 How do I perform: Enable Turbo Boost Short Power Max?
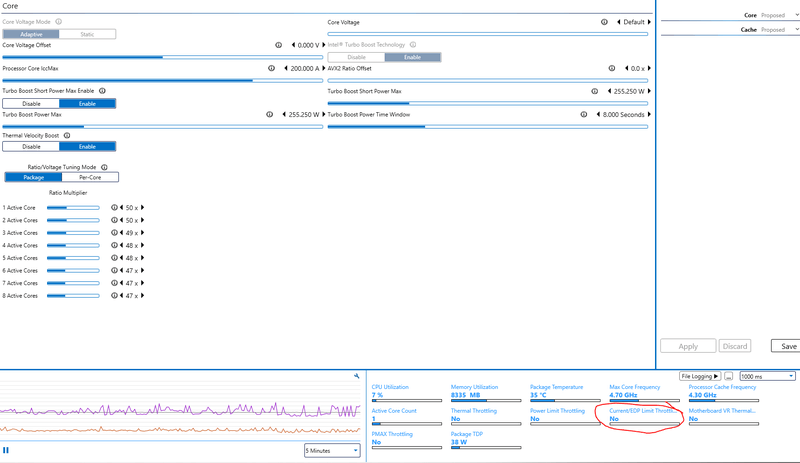coord(87,104)
